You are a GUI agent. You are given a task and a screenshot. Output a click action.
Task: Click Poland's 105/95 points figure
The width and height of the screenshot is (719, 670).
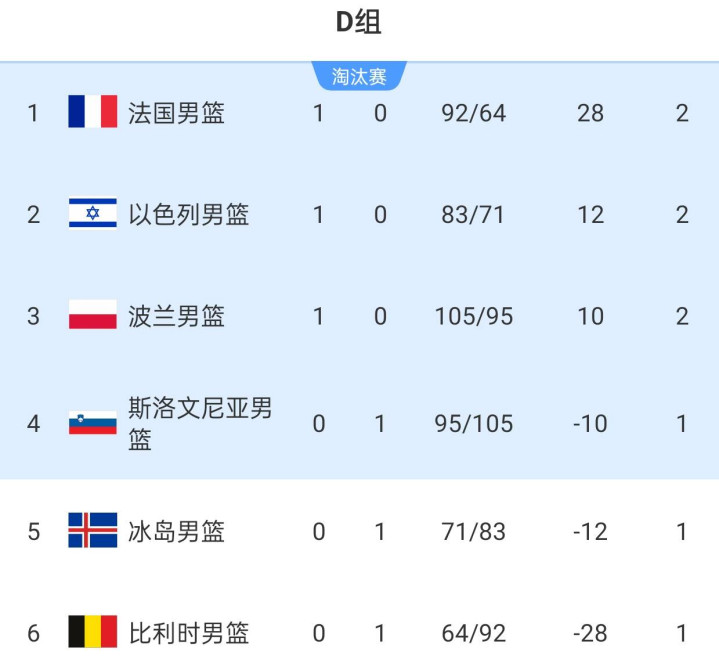473,316
